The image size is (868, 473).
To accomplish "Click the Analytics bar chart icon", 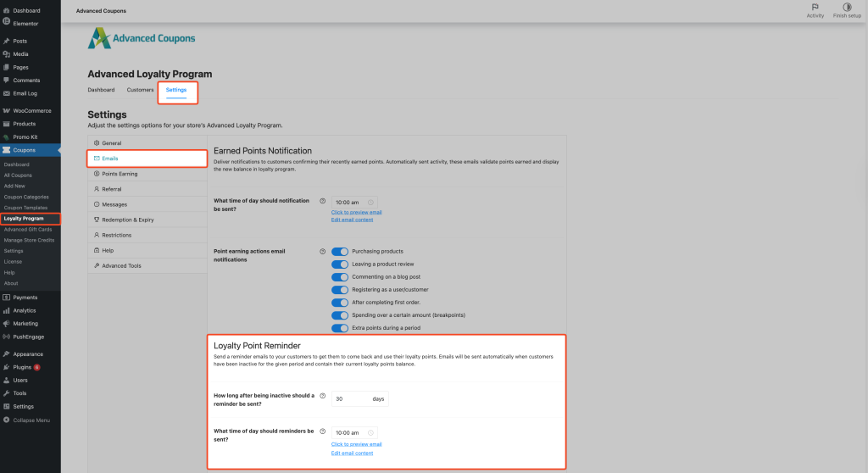I will (x=7, y=311).
